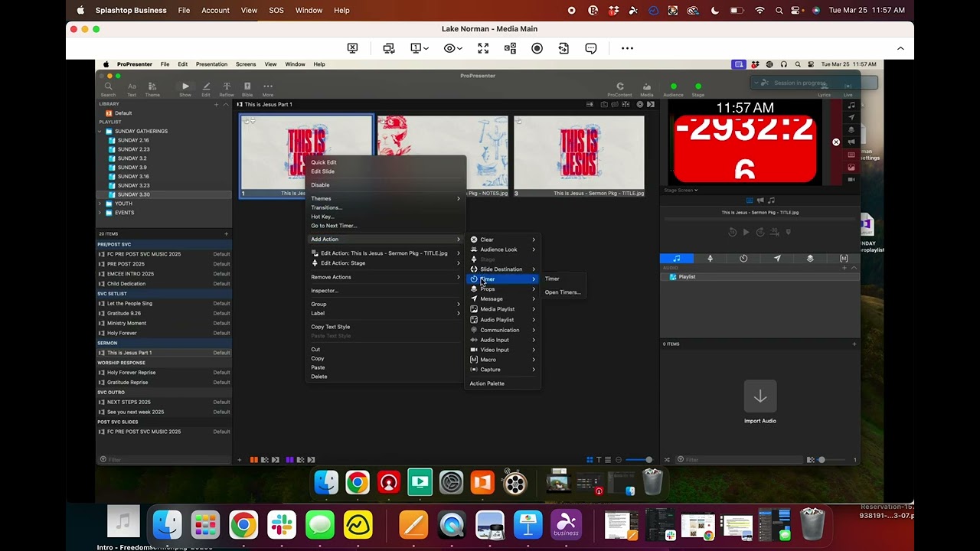
Task: Add new library item plus button
Action: [216, 104]
